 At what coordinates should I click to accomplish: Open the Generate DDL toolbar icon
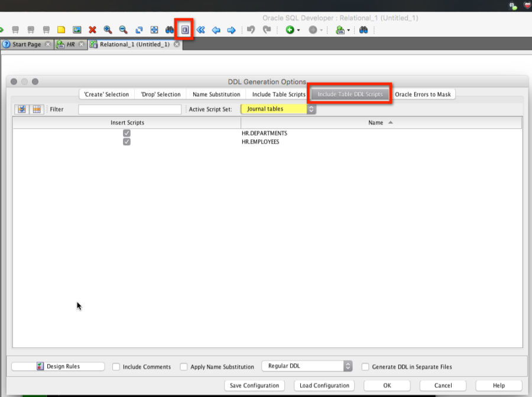point(184,30)
